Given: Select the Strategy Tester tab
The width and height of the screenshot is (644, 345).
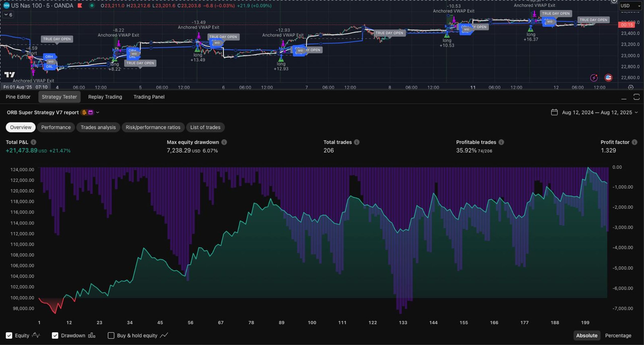Looking at the screenshot, I should coord(59,97).
